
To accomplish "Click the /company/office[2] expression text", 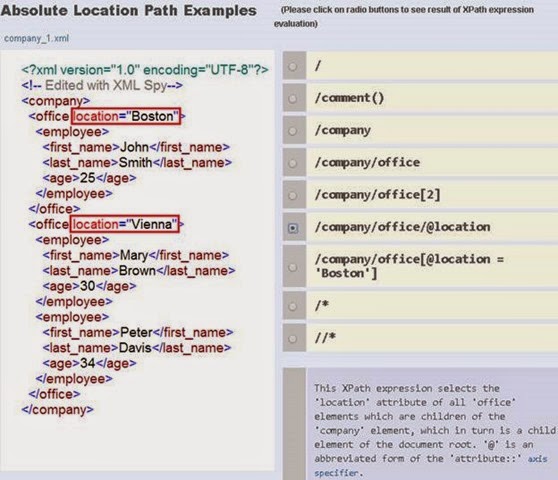I will coord(377,195).
